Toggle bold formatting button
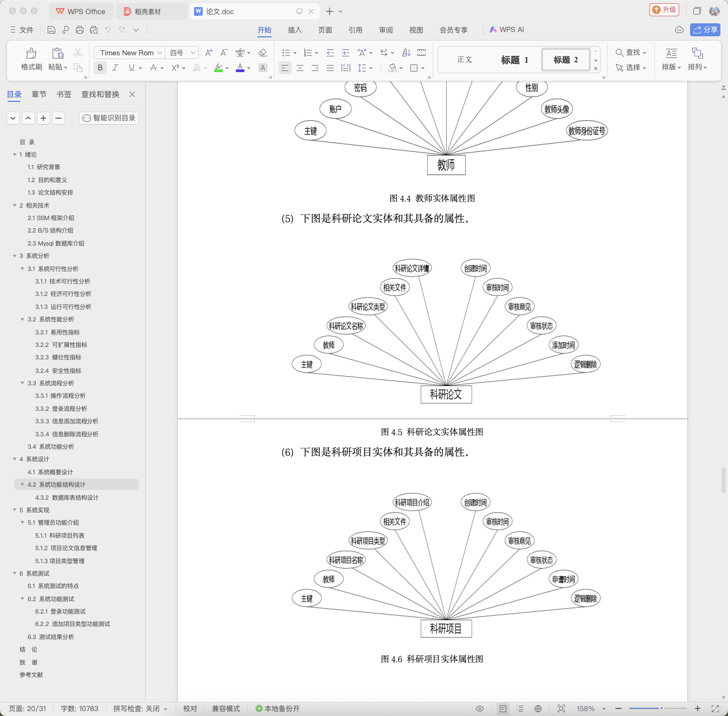Image resolution: width=728 pixels, height=716 pixels. click(100, 68)
